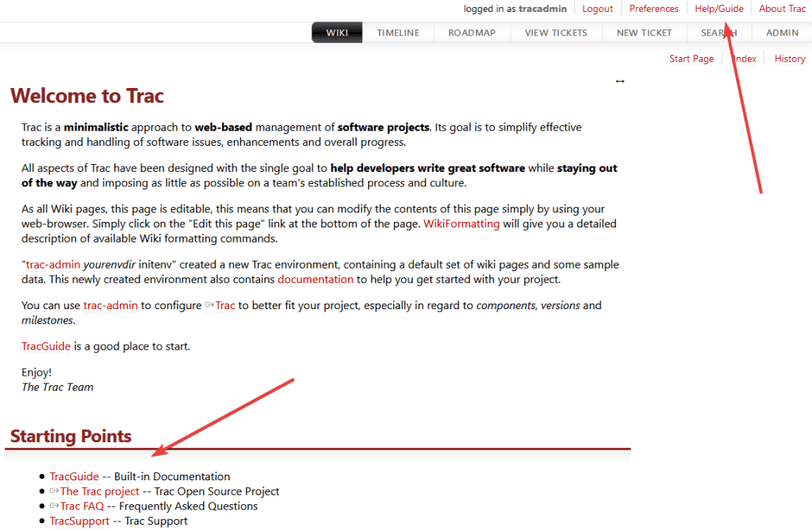Screen dimensions: 812x531
Task: Open the View Tickets tab
Action: click(x=556, y=32)
